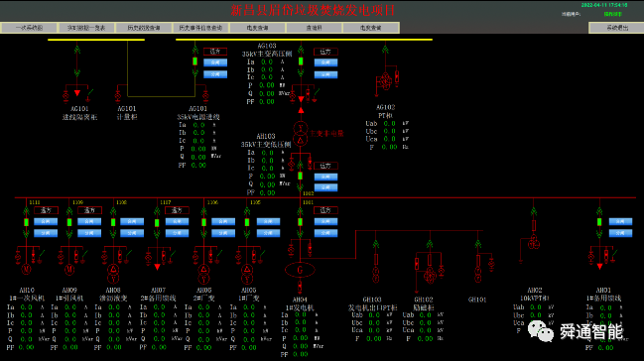
Task: Select the AG101 incoming line breaker symbol
Action: pos(195,61)
